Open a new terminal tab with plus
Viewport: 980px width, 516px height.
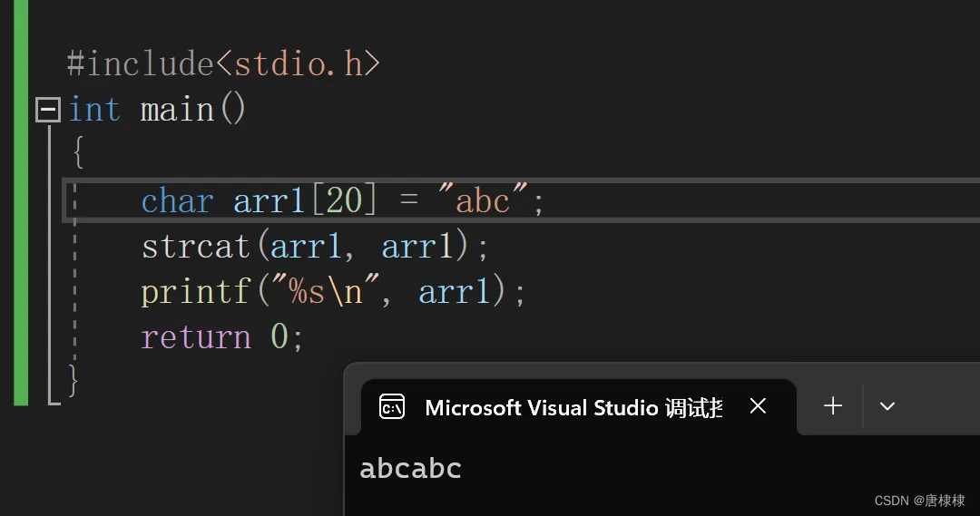(x=832, y=406)
